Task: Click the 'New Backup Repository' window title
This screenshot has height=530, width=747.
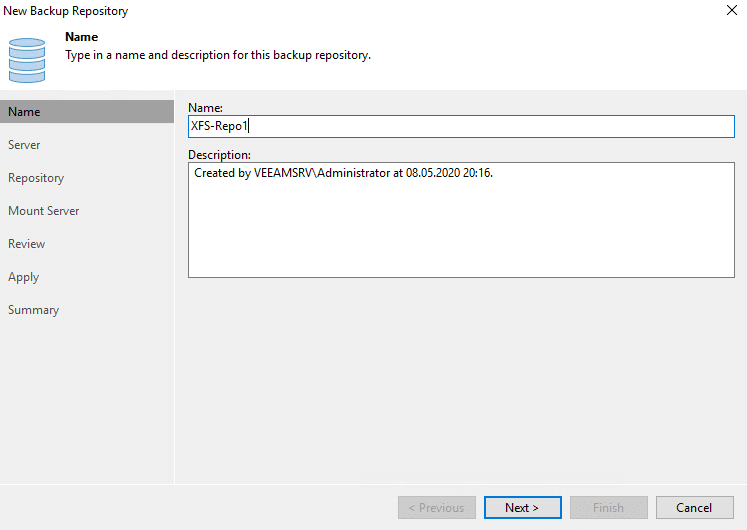Action: tap(66, 10)
